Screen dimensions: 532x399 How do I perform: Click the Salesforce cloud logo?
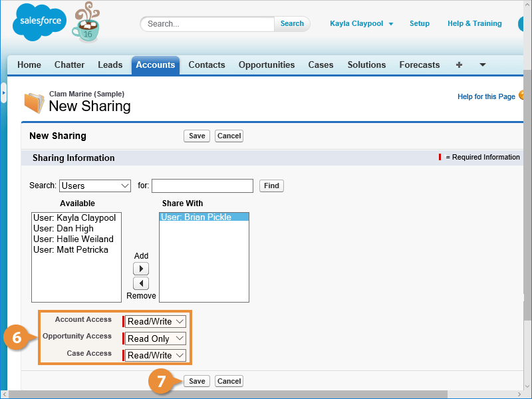pyautogui.click(x=39, y=23)
